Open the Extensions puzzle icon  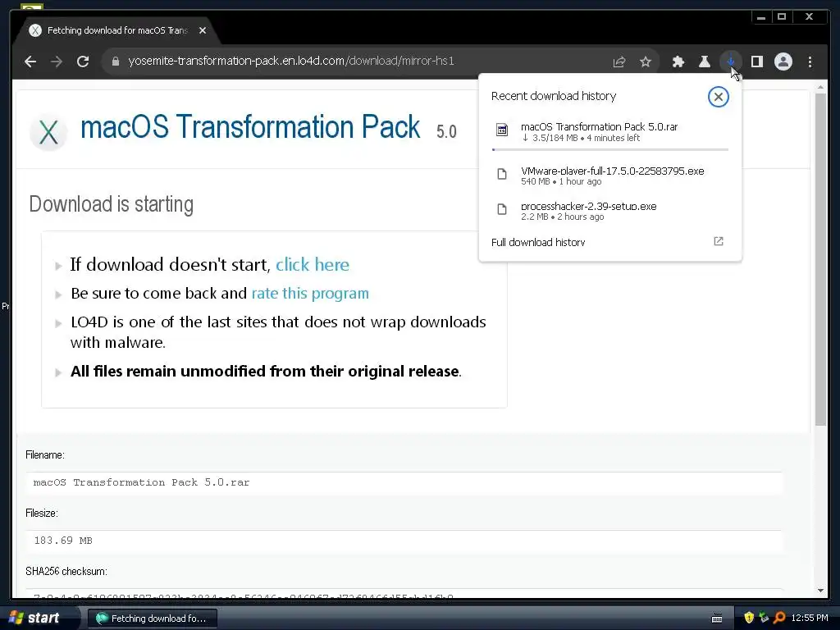tap(678, 62)
